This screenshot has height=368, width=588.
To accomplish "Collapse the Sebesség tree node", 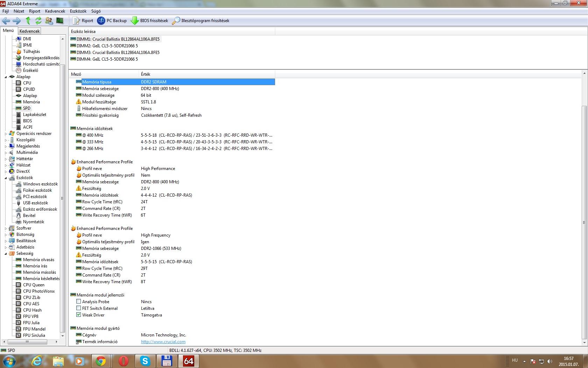I will click(x=6, y=253).
